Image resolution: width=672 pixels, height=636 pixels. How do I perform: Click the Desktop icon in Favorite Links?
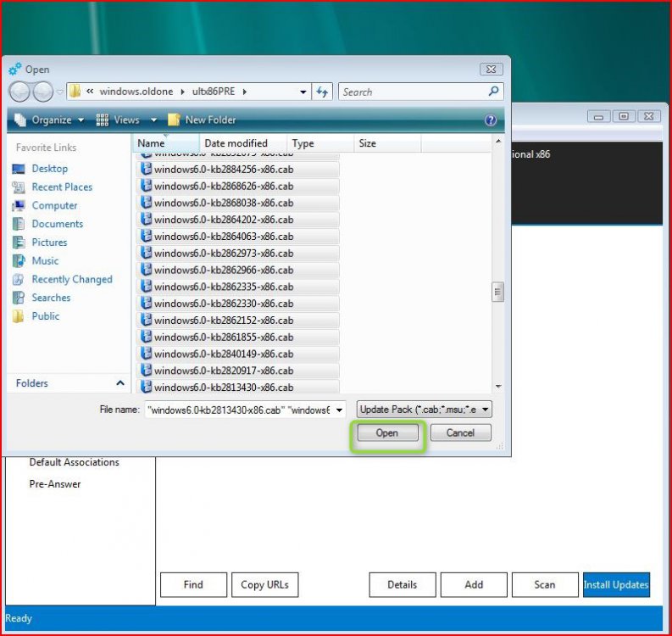pyautogui.click(x=19, y=169)
